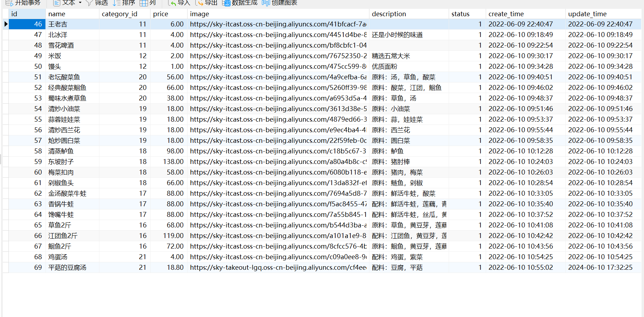Image resolution: width=644 pixels, height=317 pixels.
Task: Click the price cell 18.80
Action: pyautogui.click(x=169, y=267)
